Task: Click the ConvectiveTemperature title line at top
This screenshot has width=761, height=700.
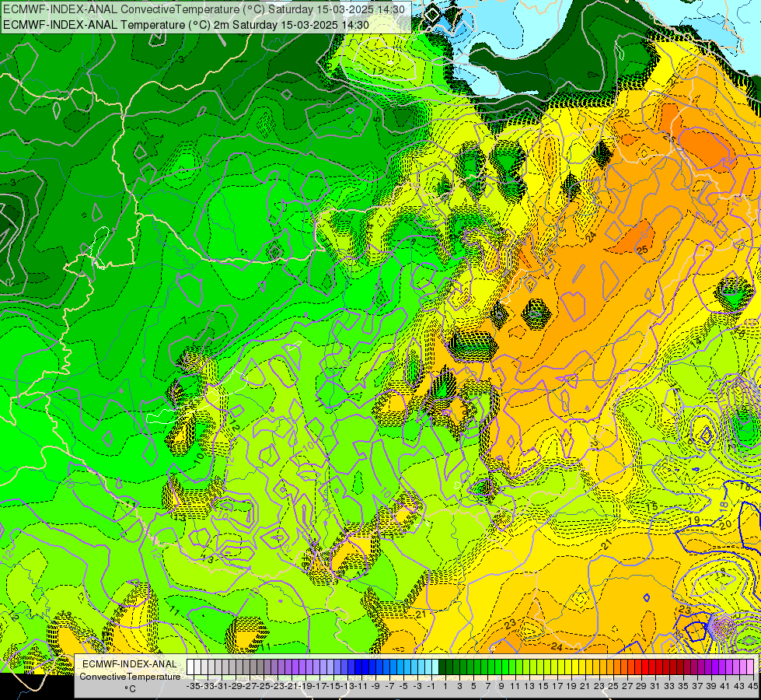Action: click(x=204, y=9)
